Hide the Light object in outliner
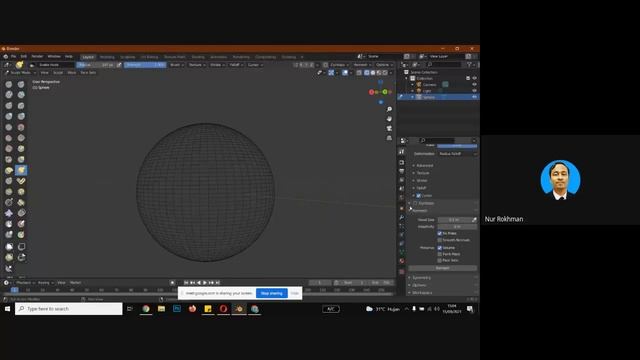This screenshot has height=360, width=640. pyautogui.click(x=474, y=91)
